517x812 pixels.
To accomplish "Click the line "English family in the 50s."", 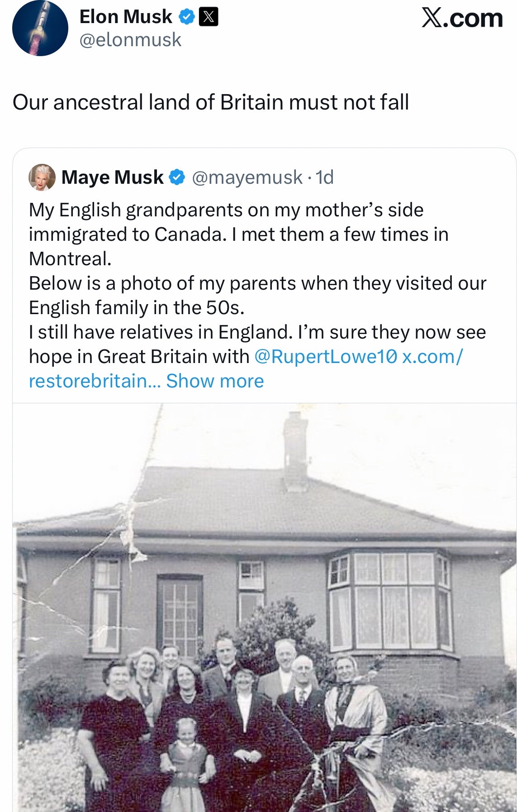I will [x=137, y=308].
